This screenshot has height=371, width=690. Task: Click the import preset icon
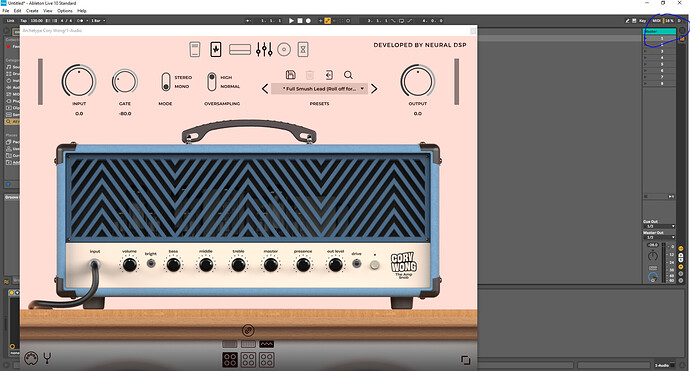[329, 75]
